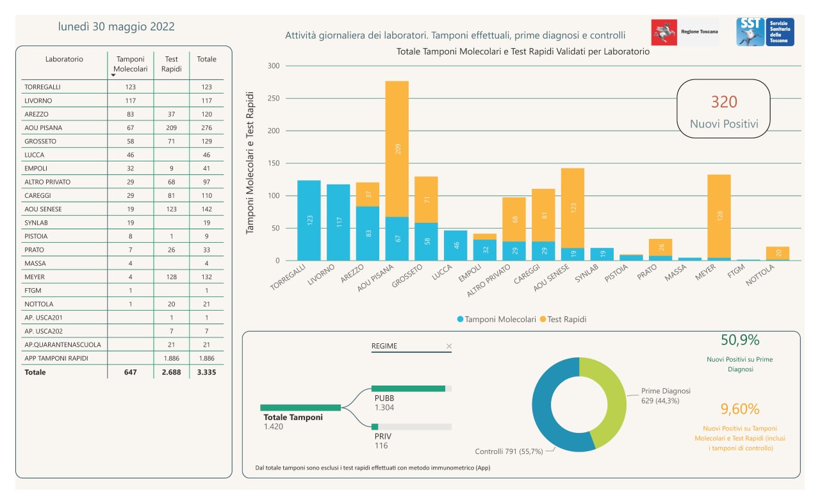Click the 647 Tamponi Molecolari total cell

point(131,372)
